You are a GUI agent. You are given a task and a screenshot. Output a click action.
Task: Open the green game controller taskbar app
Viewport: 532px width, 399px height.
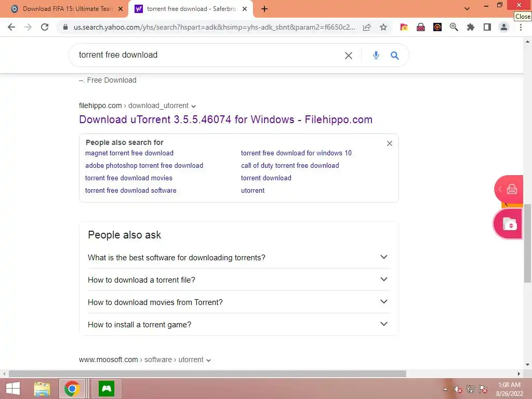(107, 389)
